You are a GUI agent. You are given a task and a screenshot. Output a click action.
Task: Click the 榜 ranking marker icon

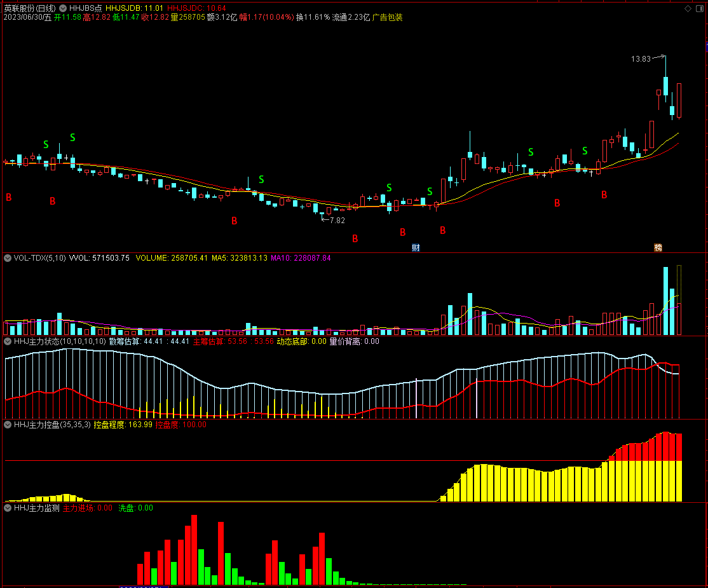click(x=658, y=248)
